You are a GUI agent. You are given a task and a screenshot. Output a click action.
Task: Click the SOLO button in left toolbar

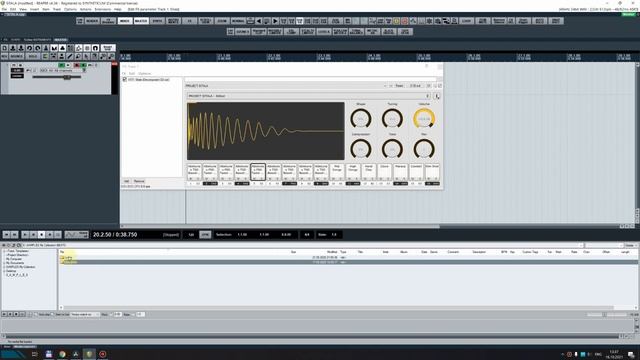tap(33, 56)
